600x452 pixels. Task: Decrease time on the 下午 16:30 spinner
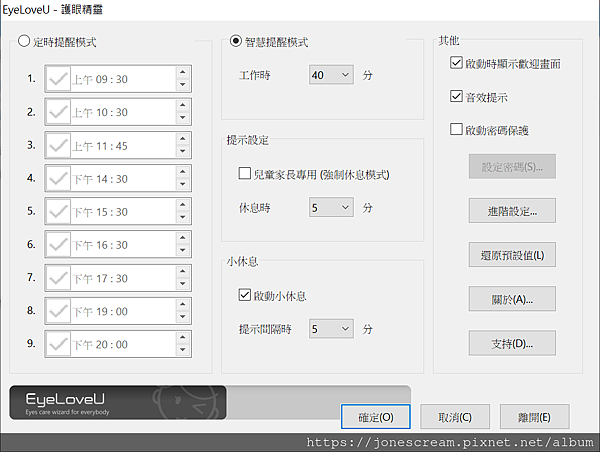click(183, 250)
